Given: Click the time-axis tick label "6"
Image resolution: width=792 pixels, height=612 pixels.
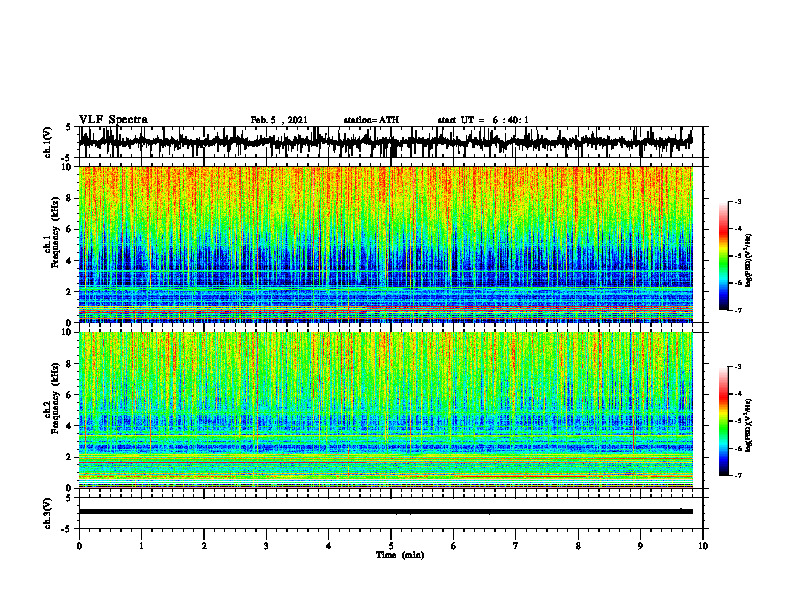Looking at the screenshot, I should coord(454,546).
